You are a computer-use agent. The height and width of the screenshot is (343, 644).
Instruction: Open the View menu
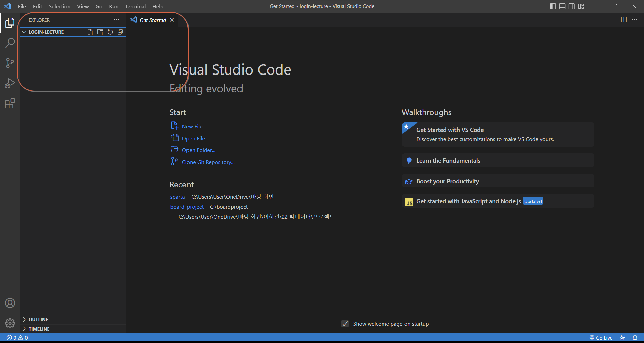pyautogui.click(x=83, y=6)
